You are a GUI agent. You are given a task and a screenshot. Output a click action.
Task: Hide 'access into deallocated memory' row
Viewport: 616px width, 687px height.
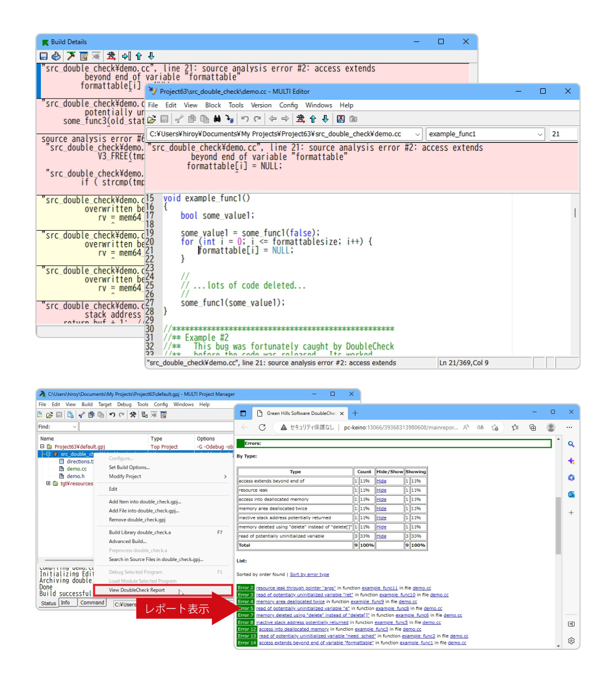click(382, 499)
